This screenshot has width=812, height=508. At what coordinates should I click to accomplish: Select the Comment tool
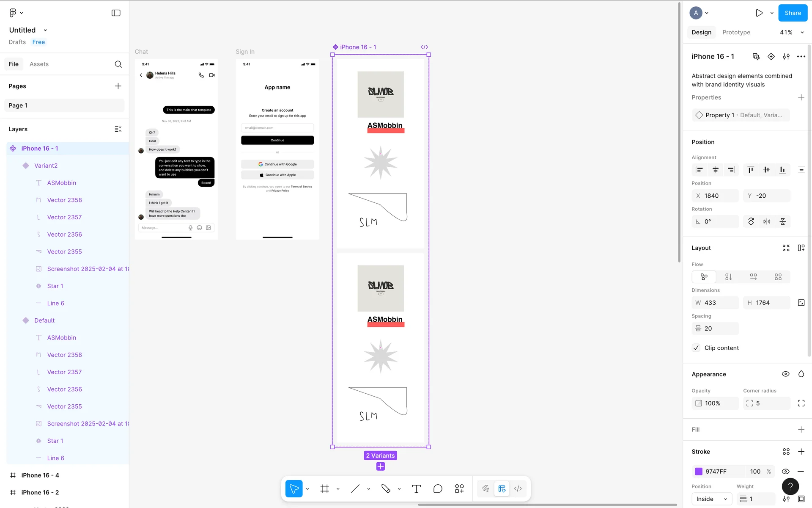click(x=438, y=489)
